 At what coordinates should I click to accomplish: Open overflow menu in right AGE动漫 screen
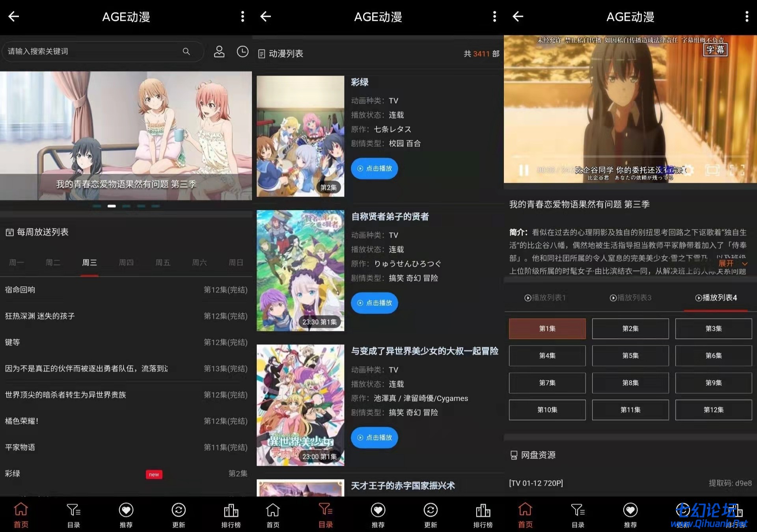click(746, 17)
